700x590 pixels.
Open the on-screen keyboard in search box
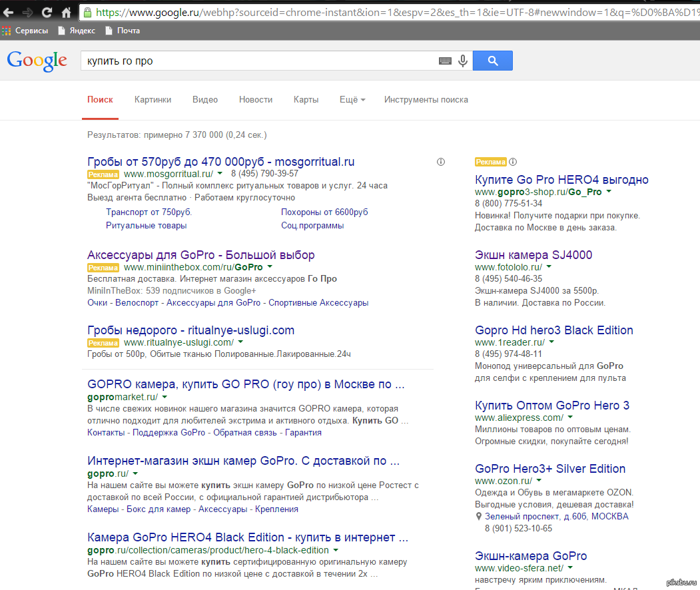(445, 61)
